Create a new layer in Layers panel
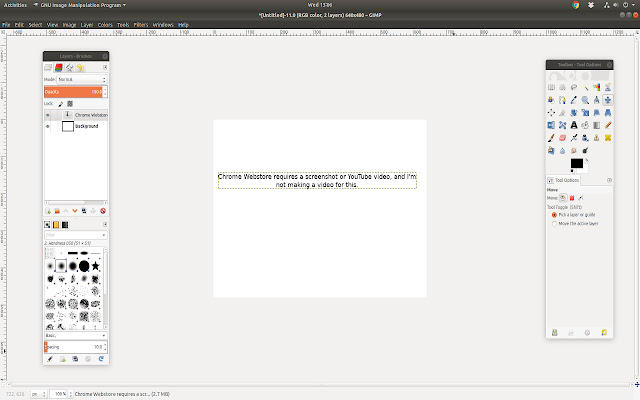This screenshot has height=400, width=640. coord(48,211)
